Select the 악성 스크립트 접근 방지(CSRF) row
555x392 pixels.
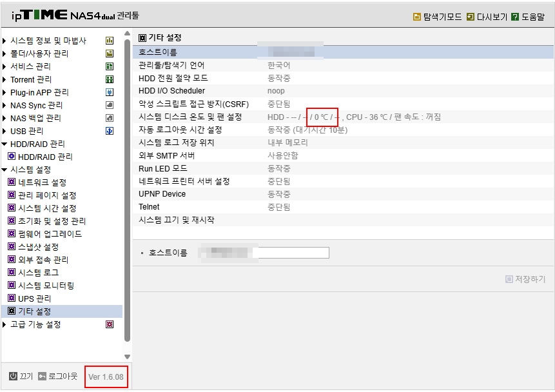[x=343, y=104]
